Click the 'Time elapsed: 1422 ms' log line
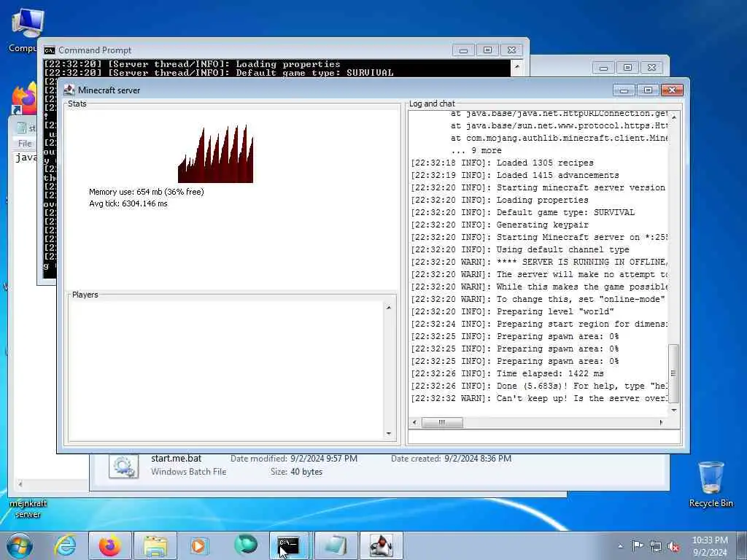 coord(508,373)
